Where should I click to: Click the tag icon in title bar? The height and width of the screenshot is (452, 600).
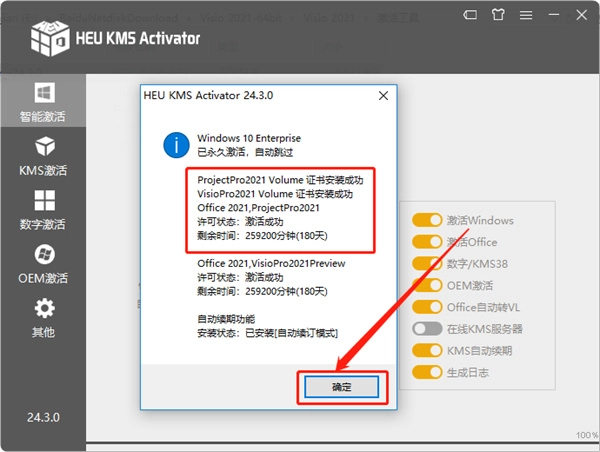click(x=470, y=15)
